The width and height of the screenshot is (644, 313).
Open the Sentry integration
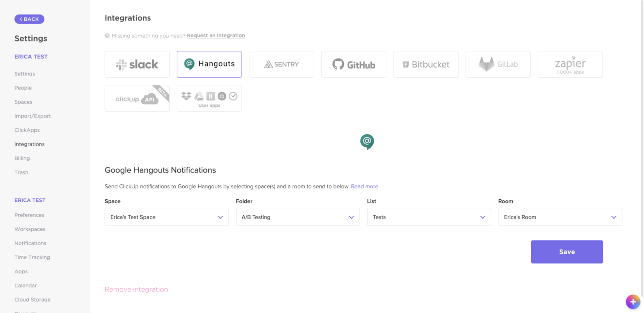pos(281,64)
